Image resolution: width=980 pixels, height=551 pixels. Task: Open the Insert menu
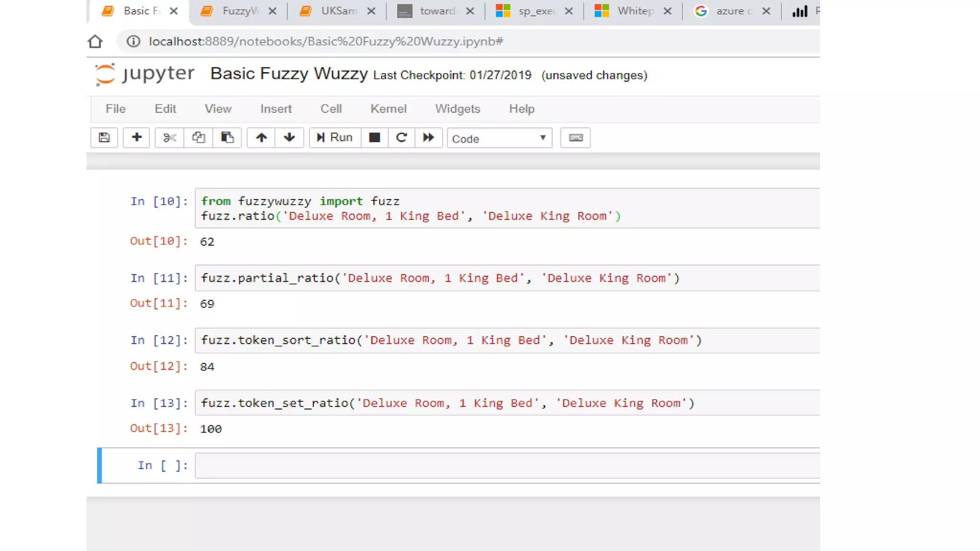pyautogui.click(x=276, y=109)
